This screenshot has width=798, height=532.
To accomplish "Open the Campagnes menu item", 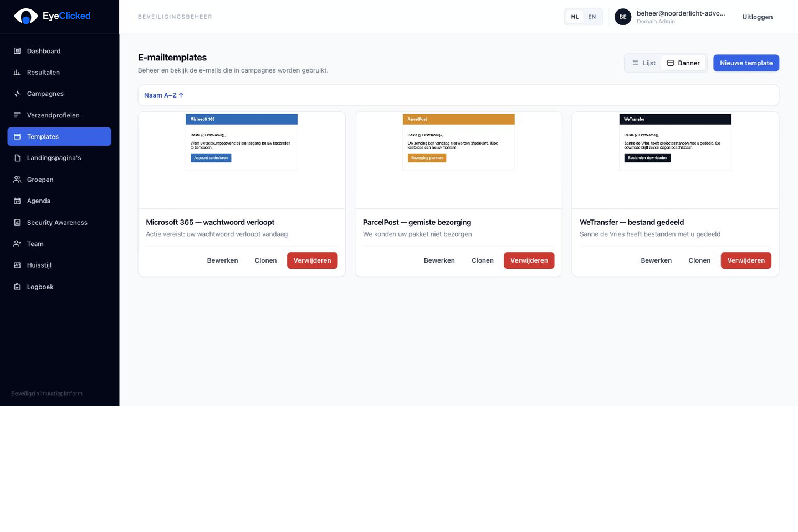I will [x=59, y=94].
